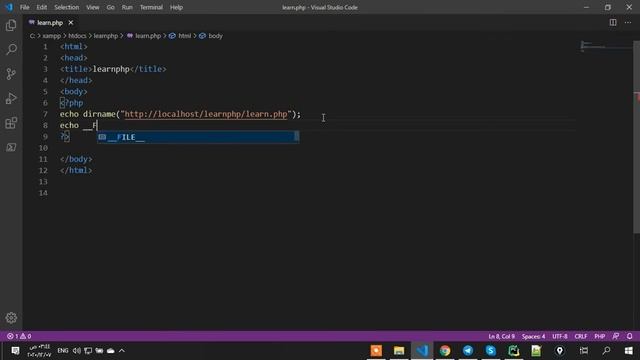
Task: Change language mode via PHP status item
Action: point(600,336)
